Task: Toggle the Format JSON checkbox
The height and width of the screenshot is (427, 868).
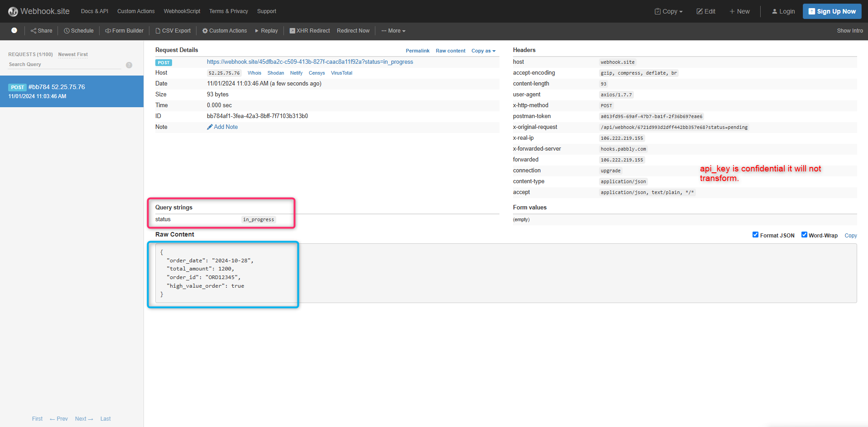Action: coord(755,235)
